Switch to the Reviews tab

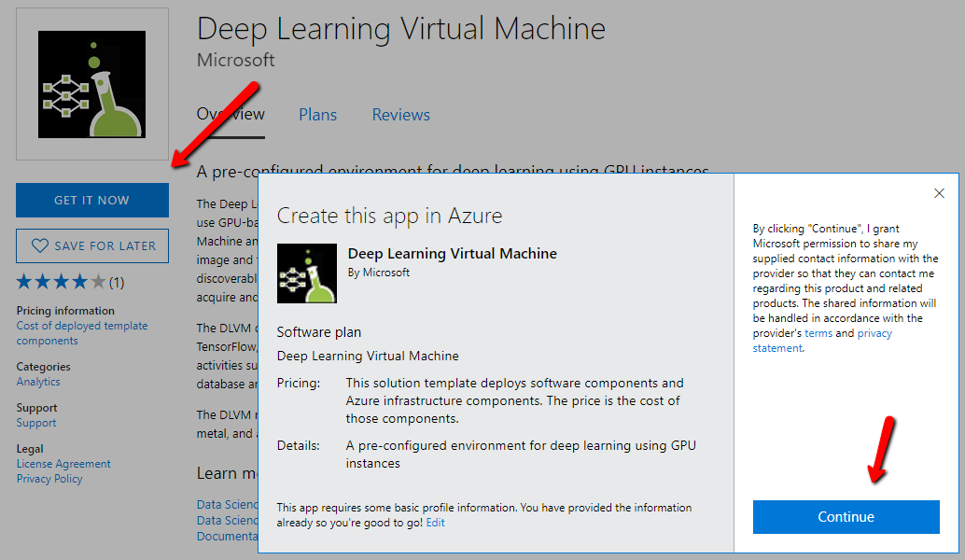coord(400,115)
